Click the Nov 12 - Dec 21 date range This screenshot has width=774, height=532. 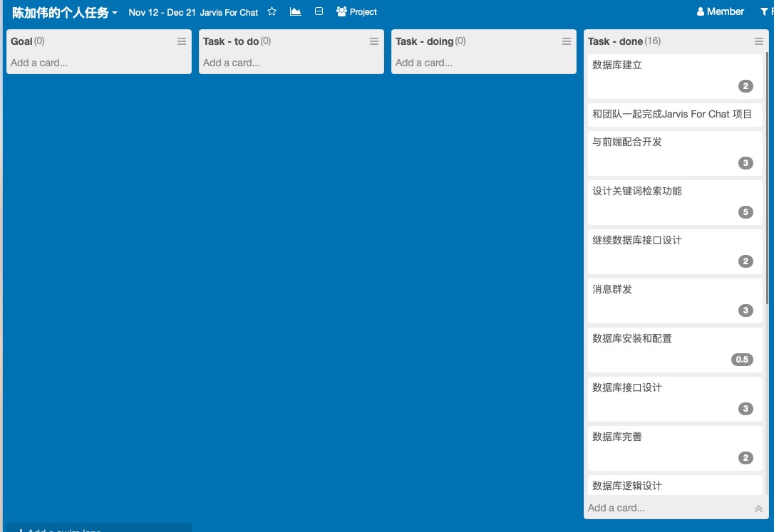(162, 12)
